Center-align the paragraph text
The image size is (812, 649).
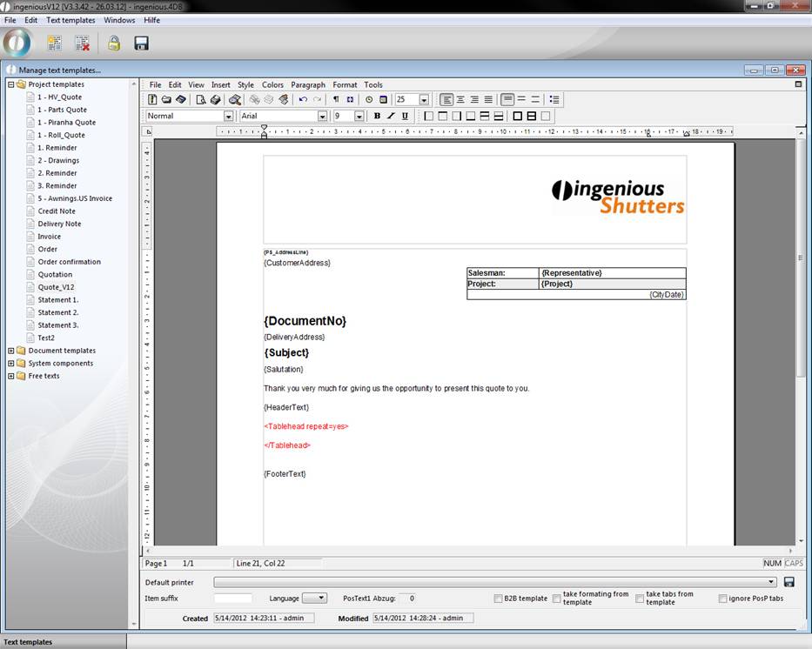click(460, 100)
